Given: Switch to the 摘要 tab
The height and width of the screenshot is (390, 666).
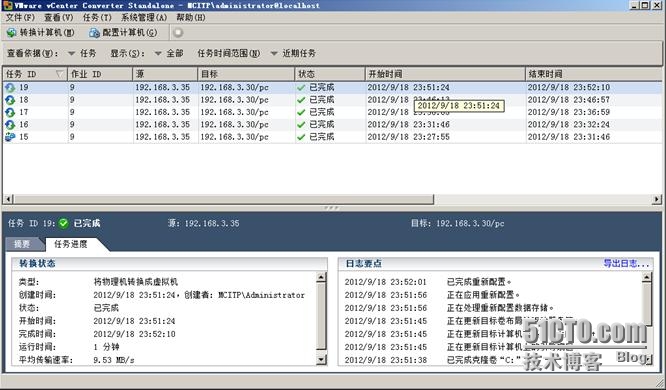Looking at the screenshot, I should click(x=22, y=244).
